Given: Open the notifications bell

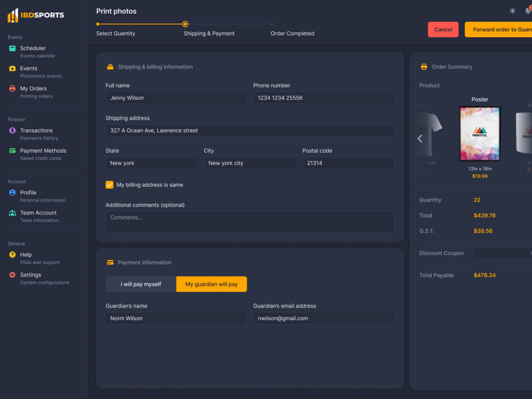Looking at the screenshot, I should click(528, 11).
